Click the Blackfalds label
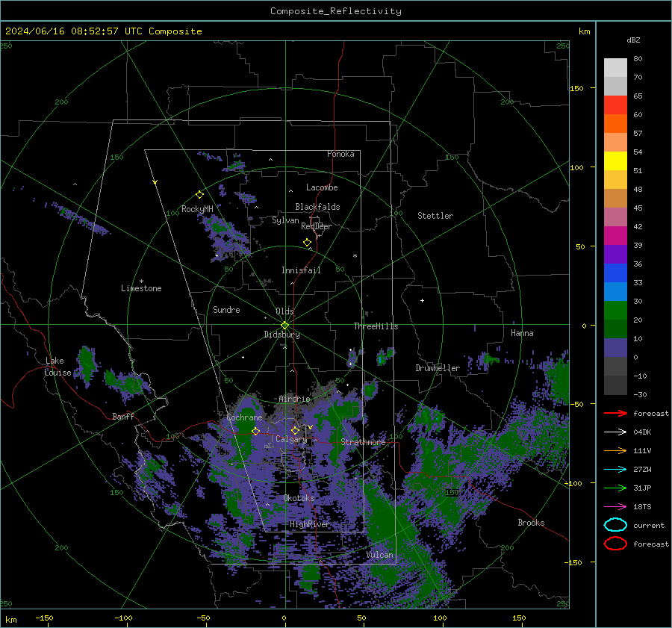 317,207
